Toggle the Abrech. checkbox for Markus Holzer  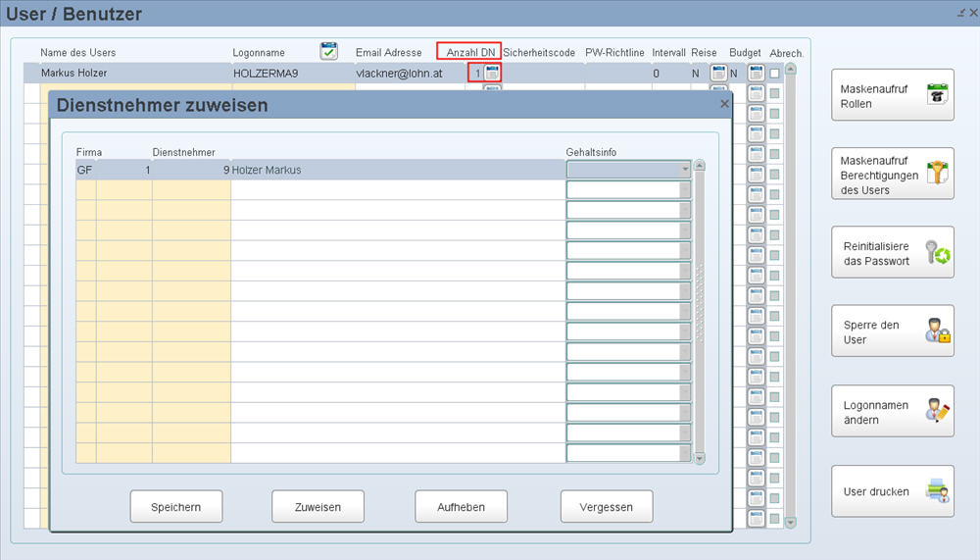[775, 74]
